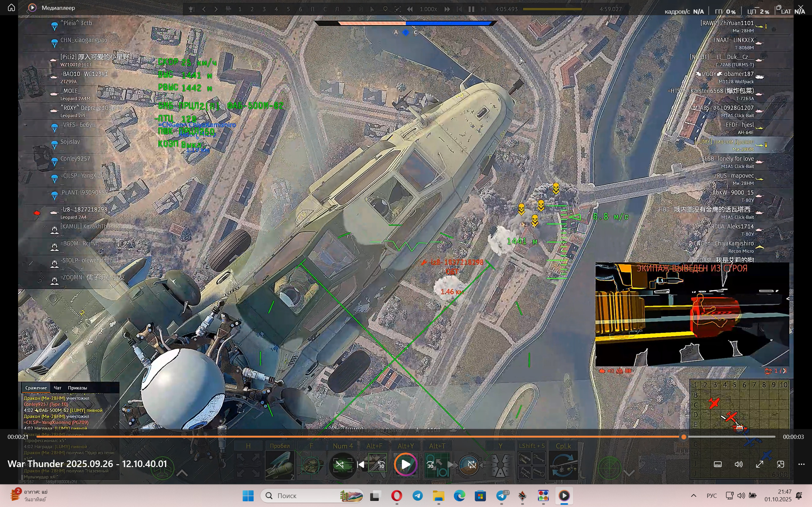Open the More options ellipsis menu

(x=801, y=465)
